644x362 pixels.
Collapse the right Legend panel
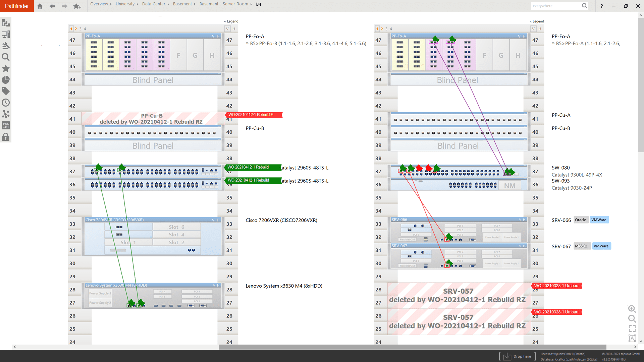click(537, 21)
